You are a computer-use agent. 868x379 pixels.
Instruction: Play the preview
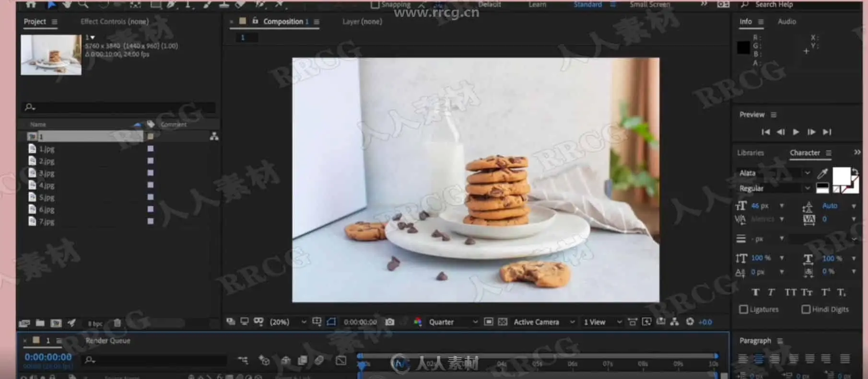(x=796, y=132)
